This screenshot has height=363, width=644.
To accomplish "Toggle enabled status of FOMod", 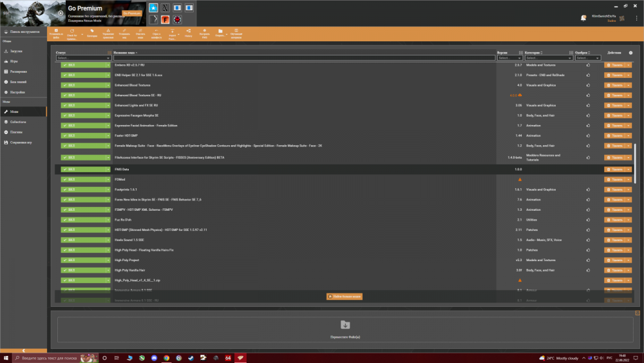I will point(83,179).
